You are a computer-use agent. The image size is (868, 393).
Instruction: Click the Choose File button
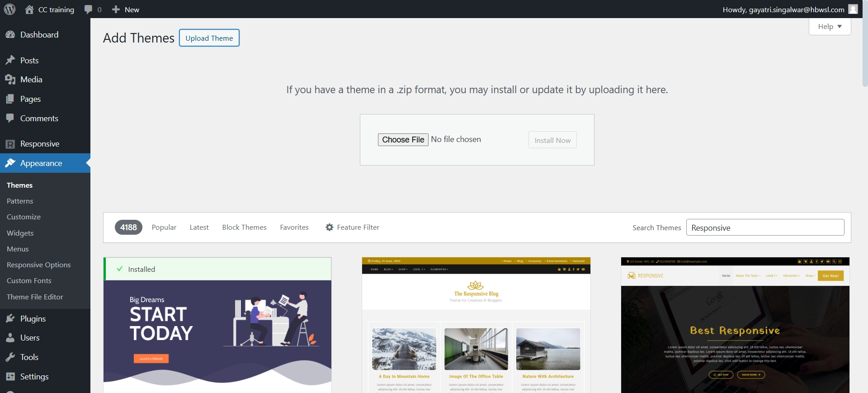tap(403, 140)
